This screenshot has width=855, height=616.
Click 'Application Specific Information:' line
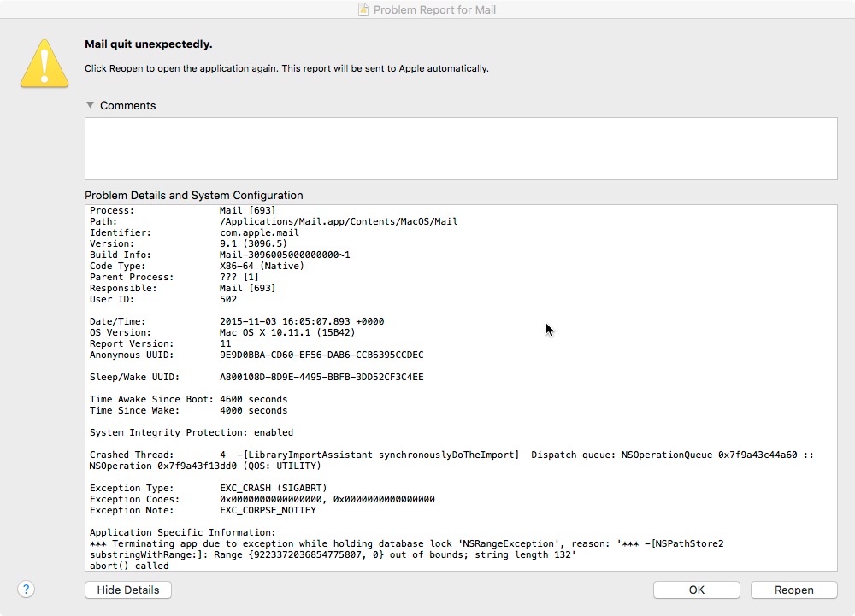coord(183,532)
